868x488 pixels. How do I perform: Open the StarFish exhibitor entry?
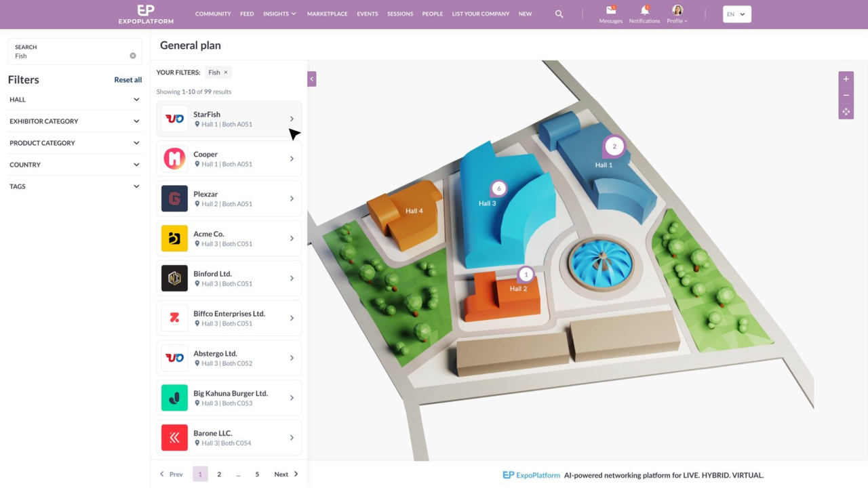click(x=229, y=119)
